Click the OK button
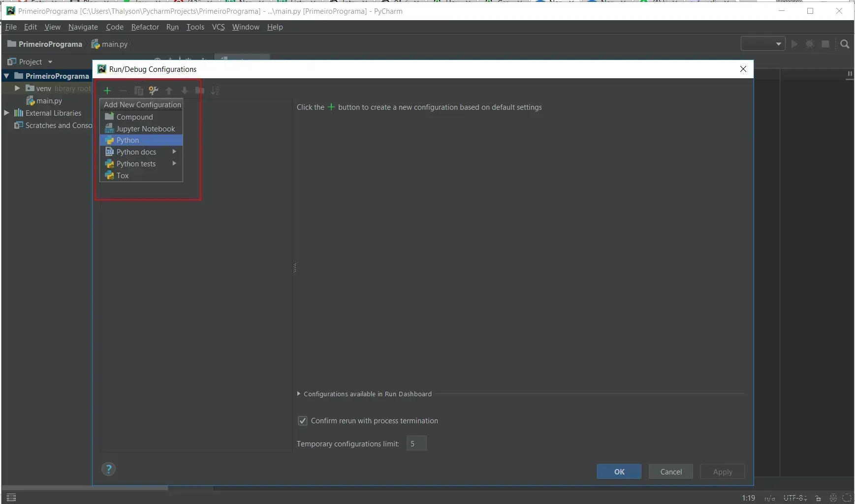This screenshot has height=504, width=855. point(619,472)
